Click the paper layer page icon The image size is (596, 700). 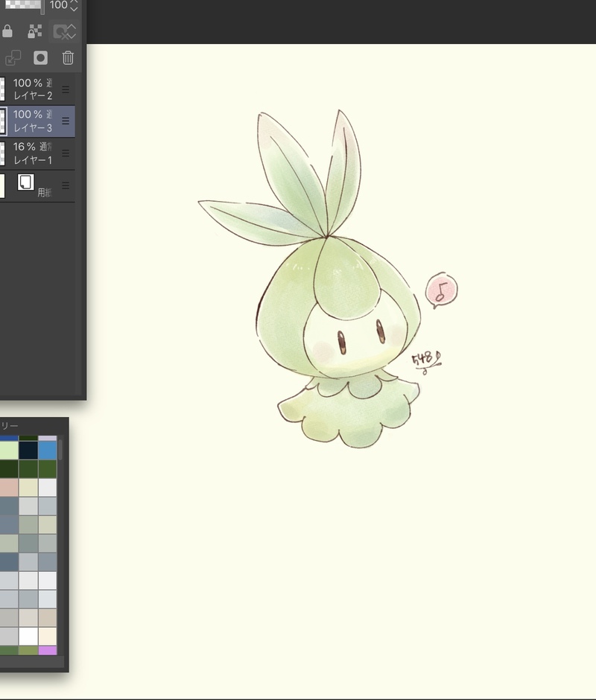click(x=26, y=182)
